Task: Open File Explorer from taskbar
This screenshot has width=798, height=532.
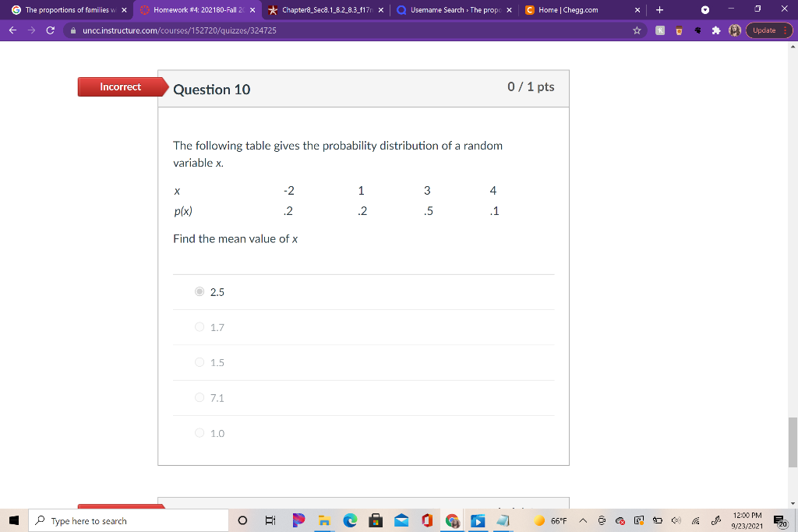Action: [324, 520]
